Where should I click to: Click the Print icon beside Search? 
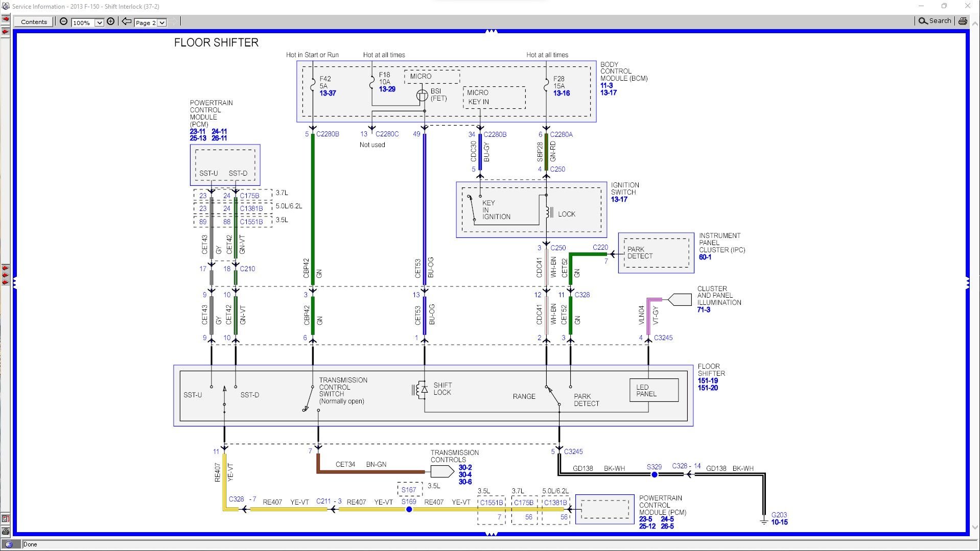coord(963,21)
